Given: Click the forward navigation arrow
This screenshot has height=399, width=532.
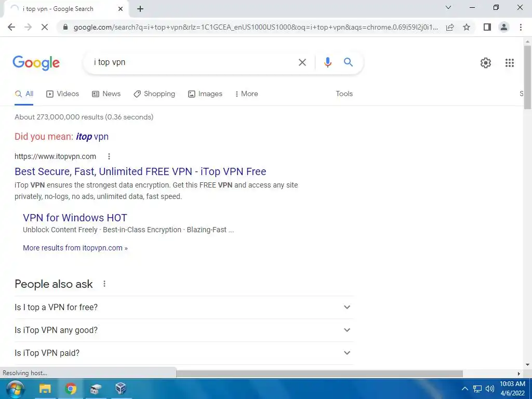Looking at the screenshot, I should click(x=28, y=27).
